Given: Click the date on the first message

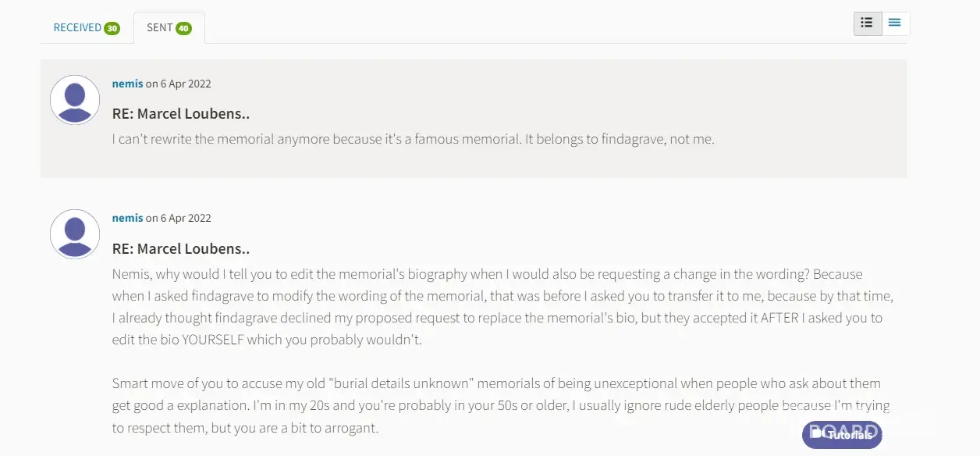Looking at the screenshot, I should (186, 84).
